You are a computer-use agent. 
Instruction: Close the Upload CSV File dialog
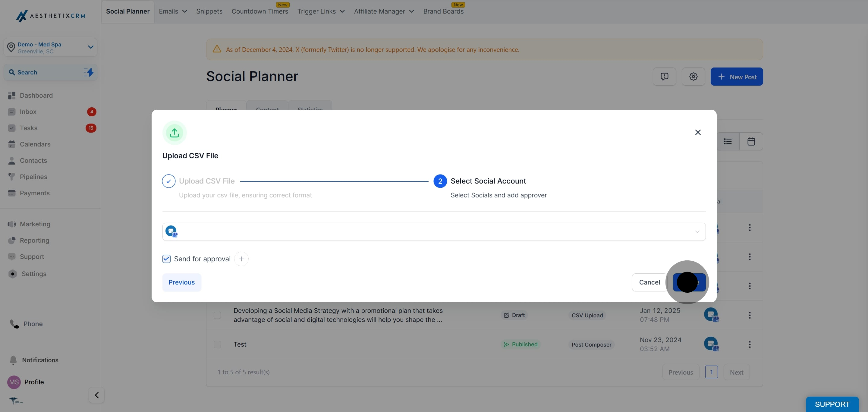(x=698, y=132)
